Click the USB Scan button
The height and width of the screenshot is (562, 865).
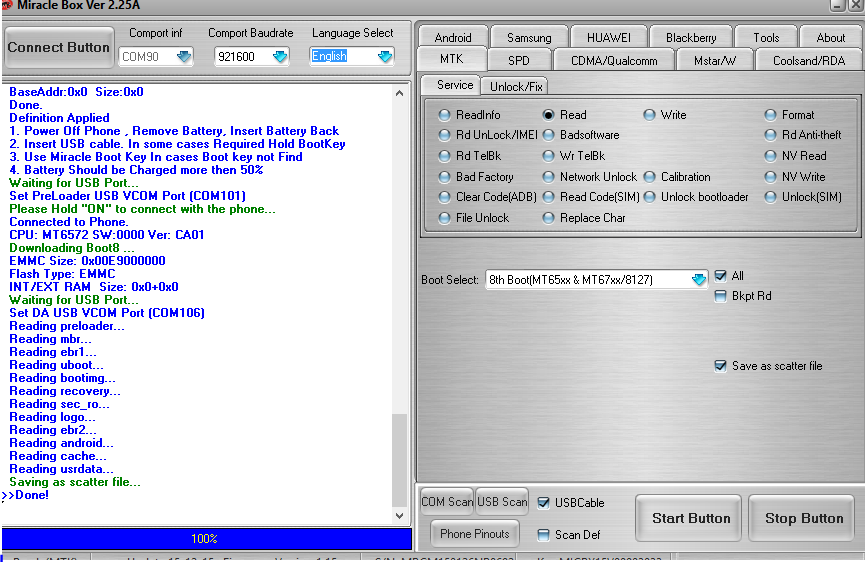pos(502,502)
